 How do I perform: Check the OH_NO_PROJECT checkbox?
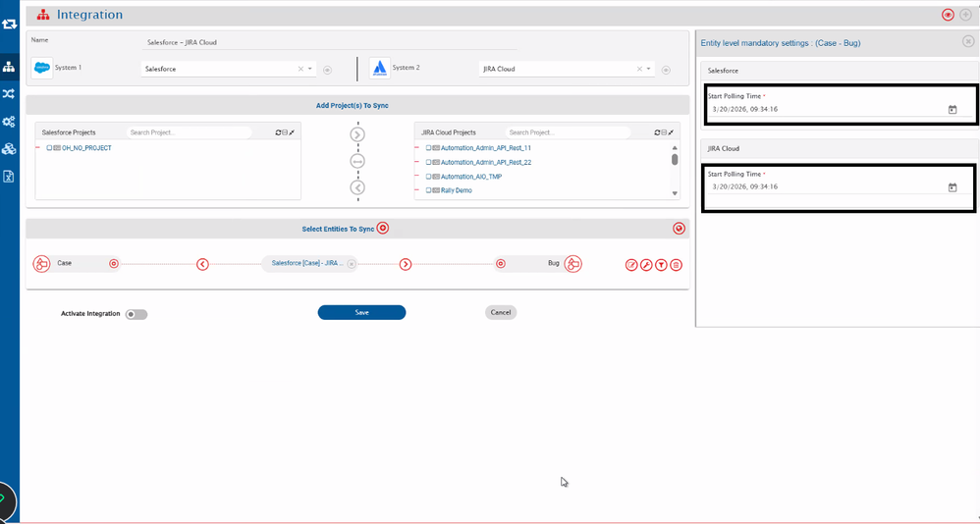[49, 148]
